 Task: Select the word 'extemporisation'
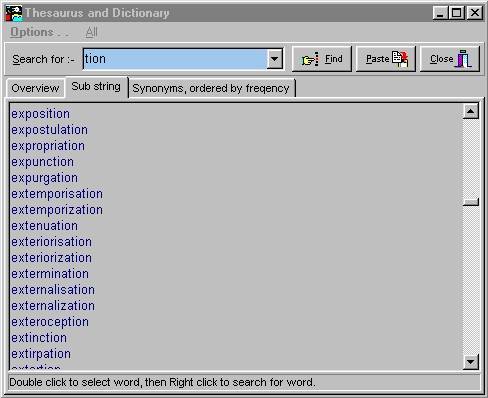pyautogui.click(x=57, y=194)
